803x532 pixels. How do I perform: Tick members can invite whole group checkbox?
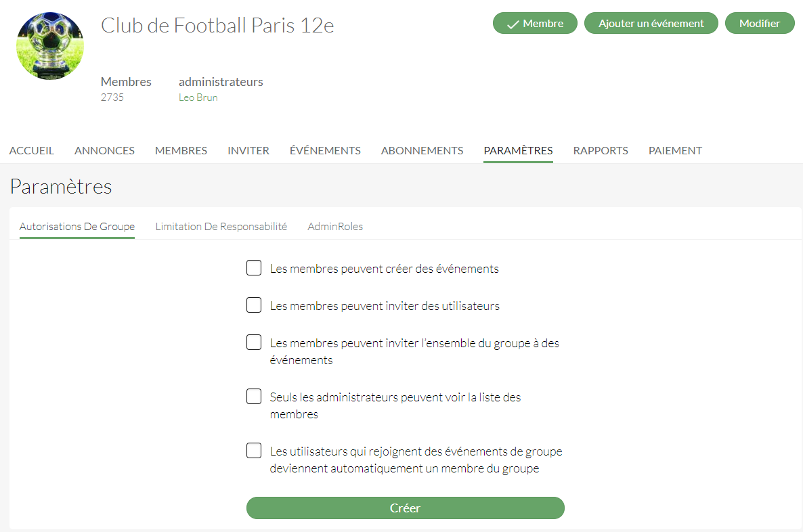[254, 342]
